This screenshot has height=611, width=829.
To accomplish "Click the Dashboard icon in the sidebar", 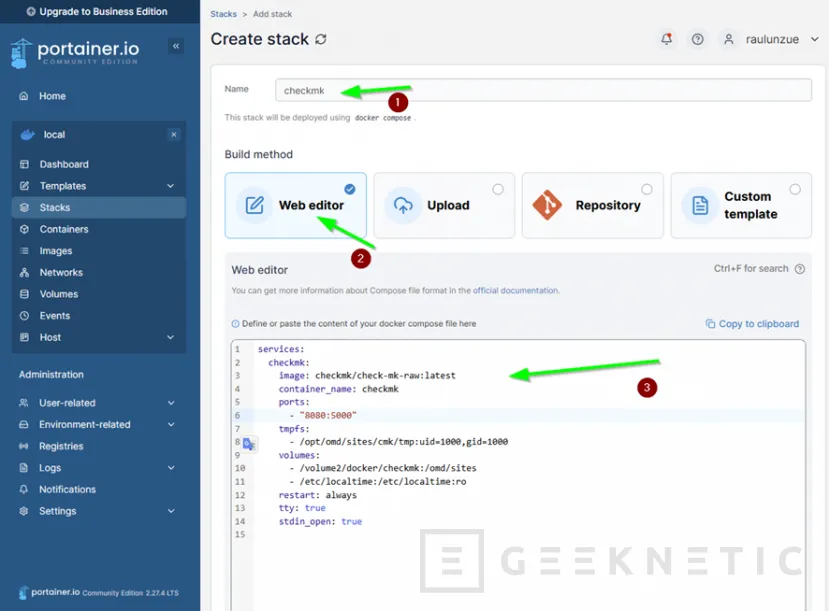I will 24,164.
